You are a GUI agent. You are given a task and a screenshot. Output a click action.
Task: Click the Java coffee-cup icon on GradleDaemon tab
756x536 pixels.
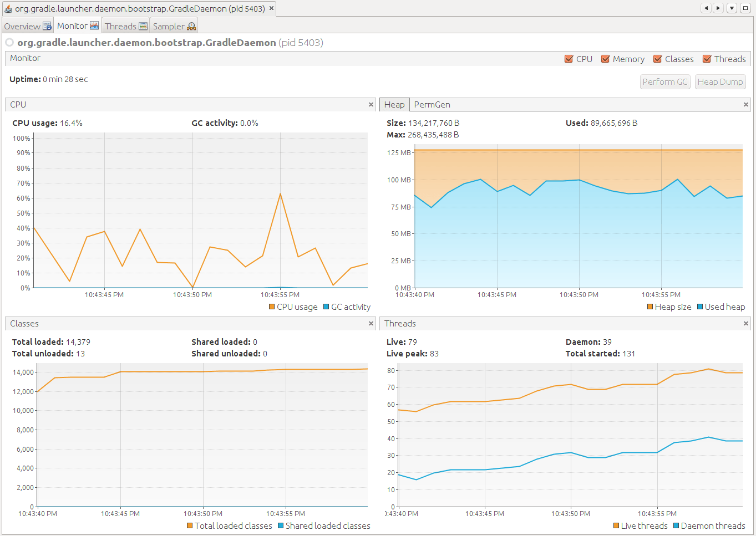pyautogui.click(x=8, y=8)
